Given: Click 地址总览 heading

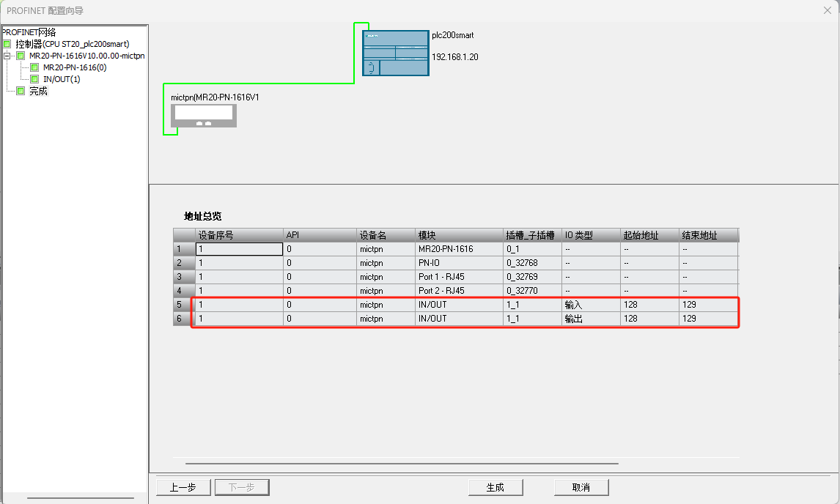Looking at the screenshot, I should (202, 216).
